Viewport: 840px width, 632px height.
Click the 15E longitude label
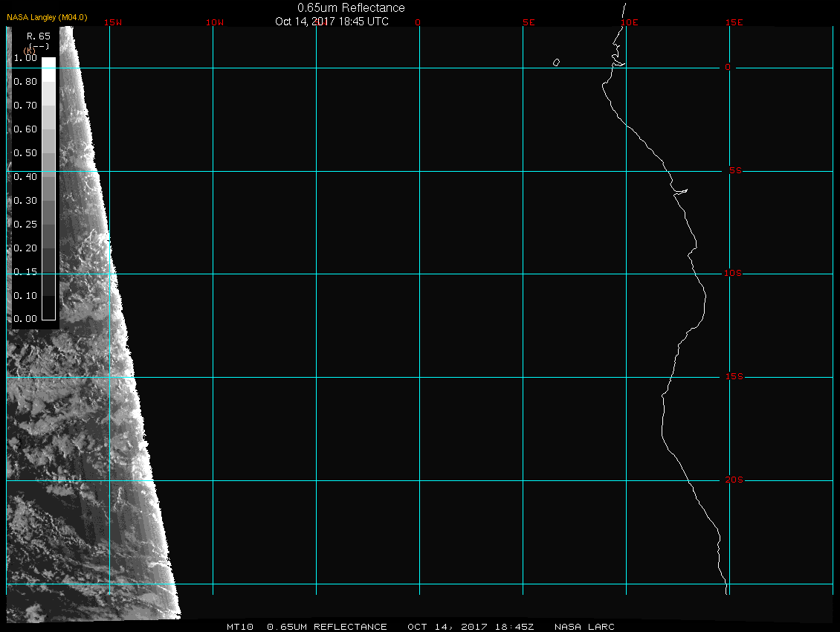coord(734,22)
